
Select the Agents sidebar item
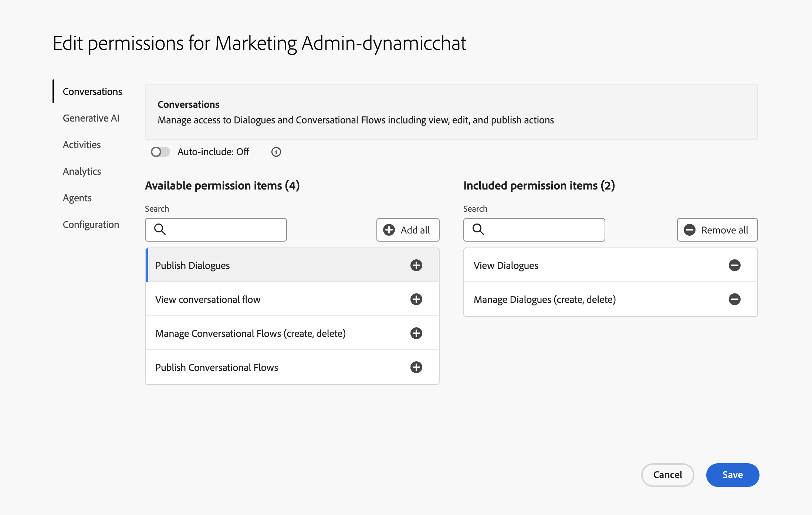click(77, 198)
